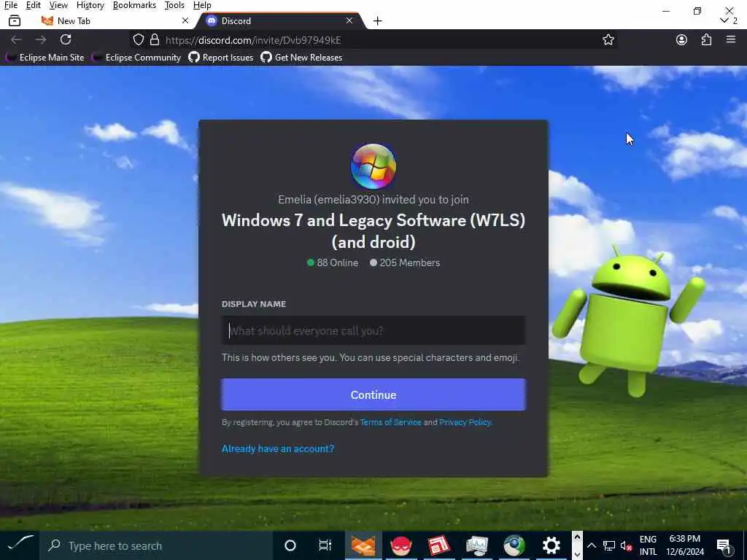Open Eclipse Main Site bookmark

44,57
